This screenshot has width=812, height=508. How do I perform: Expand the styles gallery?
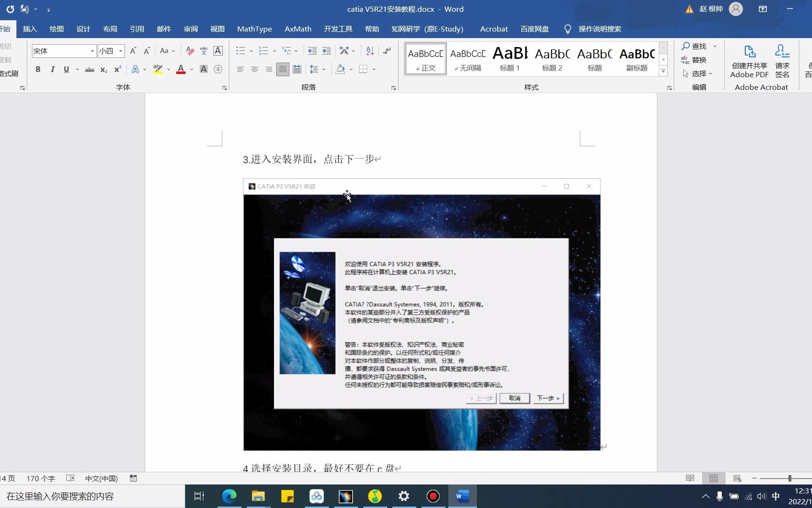point(663,71)
